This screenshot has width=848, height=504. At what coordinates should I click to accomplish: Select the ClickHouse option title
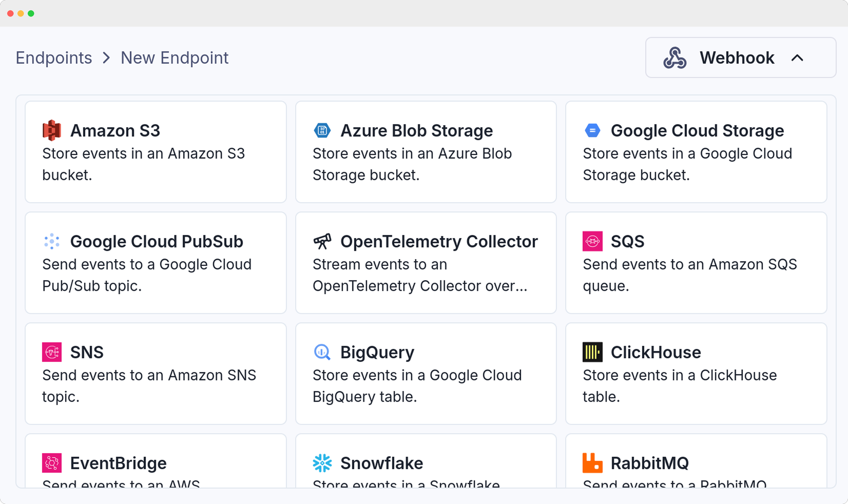pos(656,352)
